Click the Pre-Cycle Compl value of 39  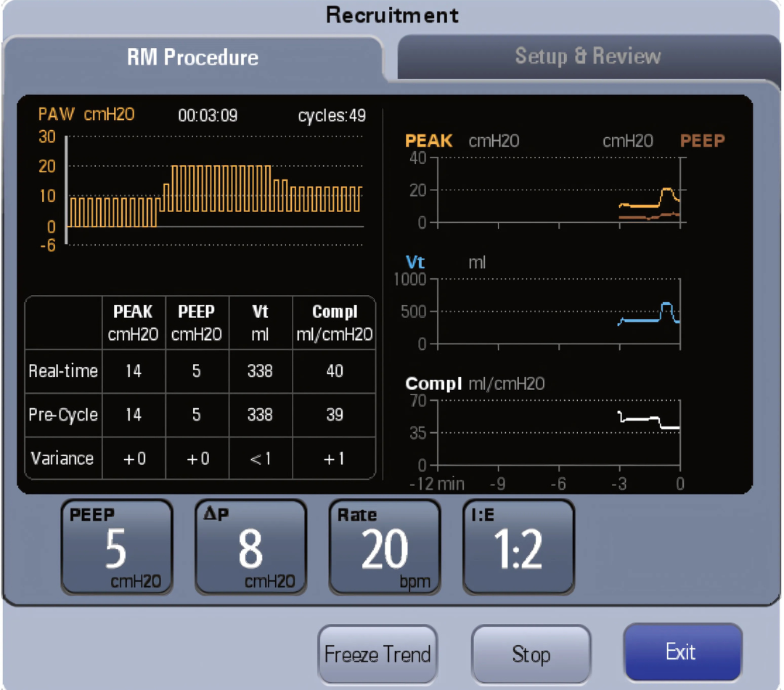coord(334,415)
